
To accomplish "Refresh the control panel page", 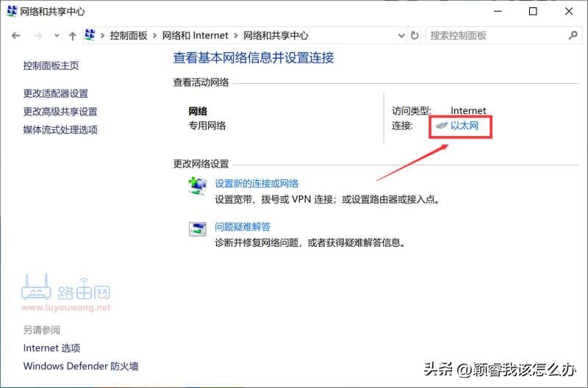I will click(415, 35).
